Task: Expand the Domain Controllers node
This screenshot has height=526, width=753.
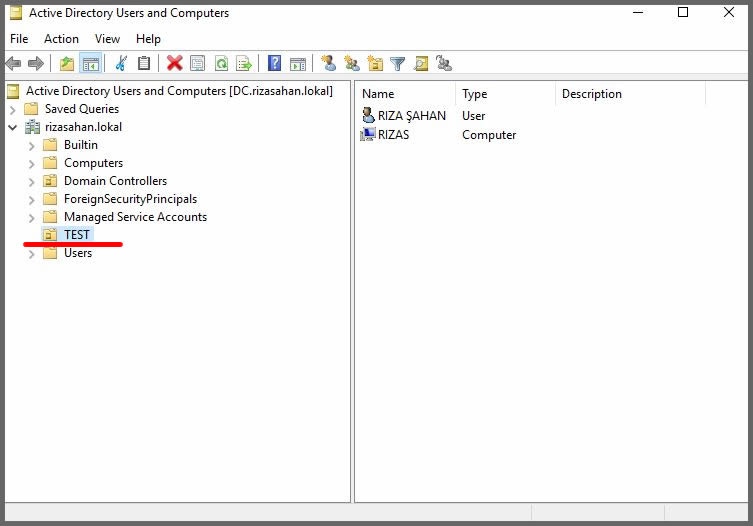Action: (32, 182)
